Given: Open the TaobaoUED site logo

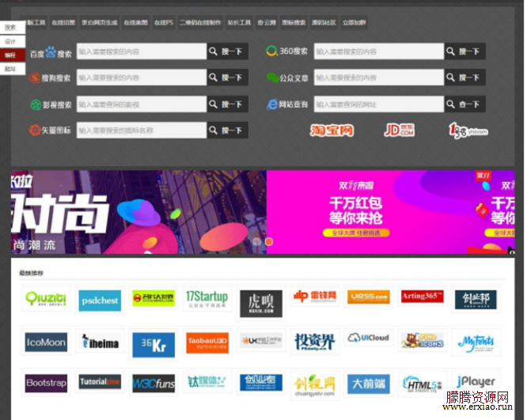Looking at the screenshot, I should click(x=207, y=342).
